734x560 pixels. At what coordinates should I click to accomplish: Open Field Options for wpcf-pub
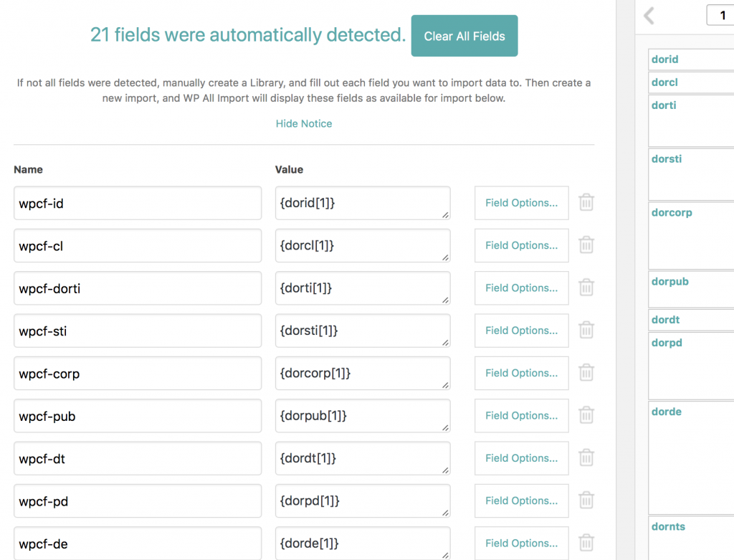coord(522,416)
